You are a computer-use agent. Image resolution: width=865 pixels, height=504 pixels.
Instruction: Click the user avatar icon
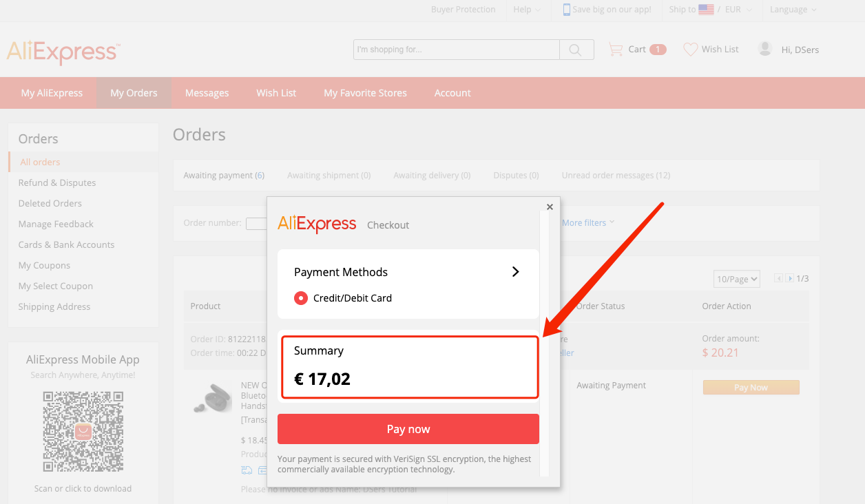point(764,49)
